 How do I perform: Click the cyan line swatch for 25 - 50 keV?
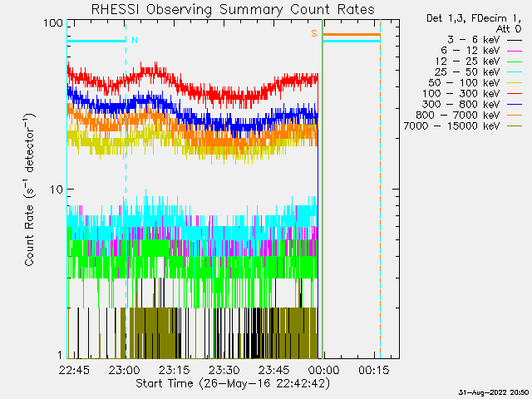[515, 72]
